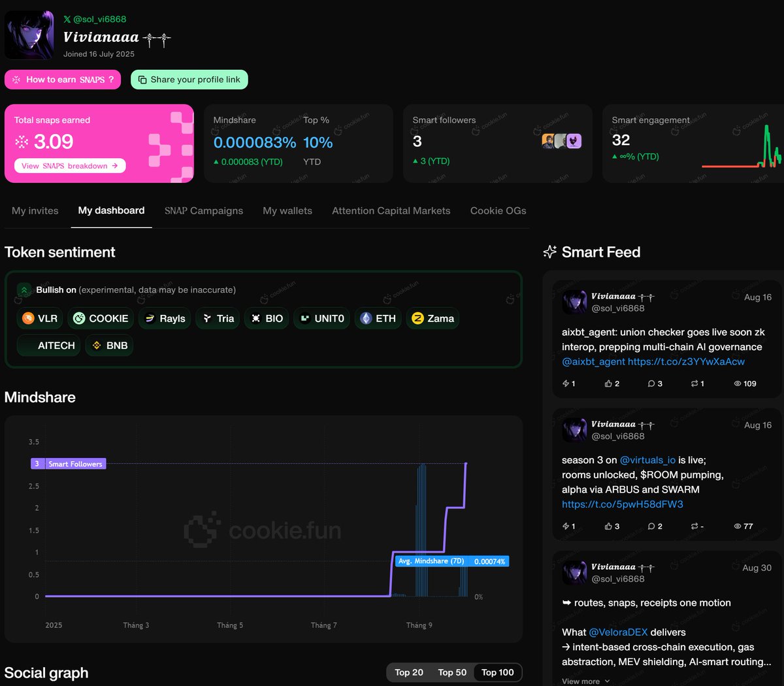Click the smart engagement bolt on virtuals_io post

click(x=566, y=526)
